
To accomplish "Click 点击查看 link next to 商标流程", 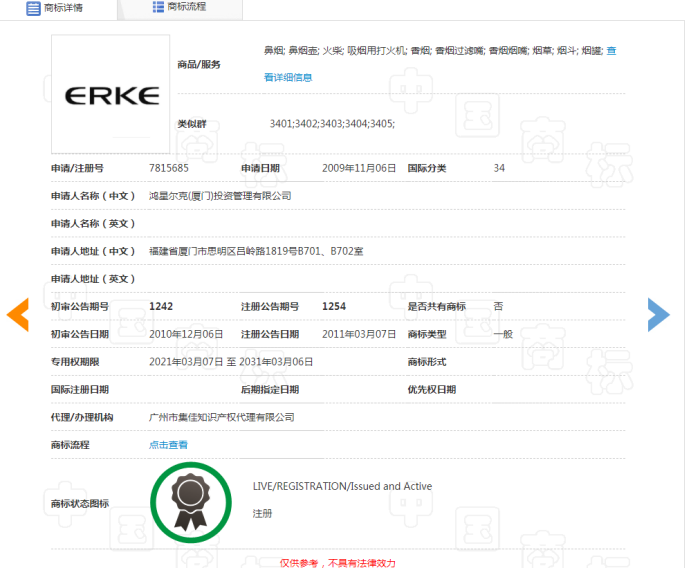I will 168,444.
